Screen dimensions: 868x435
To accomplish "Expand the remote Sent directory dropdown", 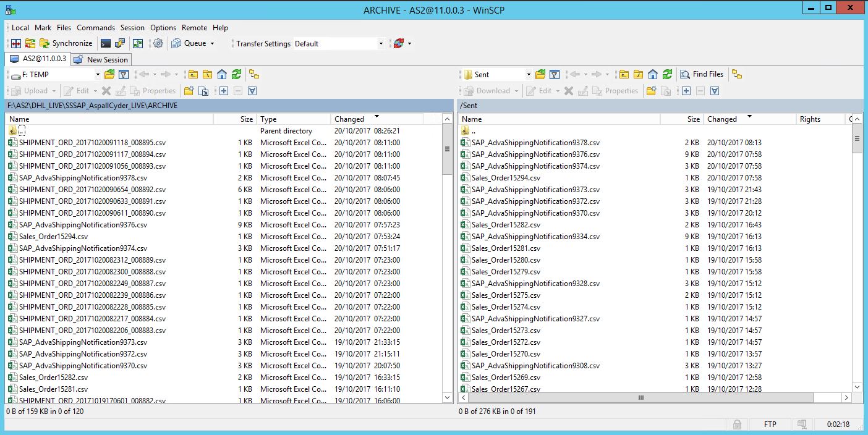I will point(529,75).
